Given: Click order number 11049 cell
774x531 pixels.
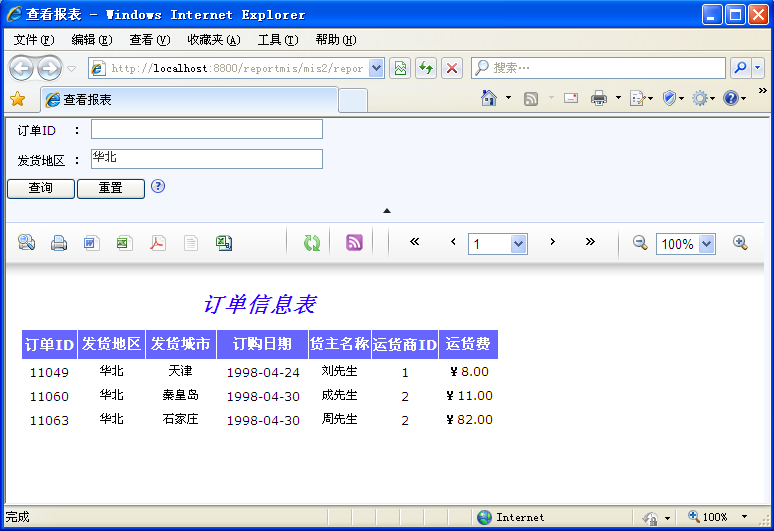Looking at the screenshot, I should coord(49,372).
